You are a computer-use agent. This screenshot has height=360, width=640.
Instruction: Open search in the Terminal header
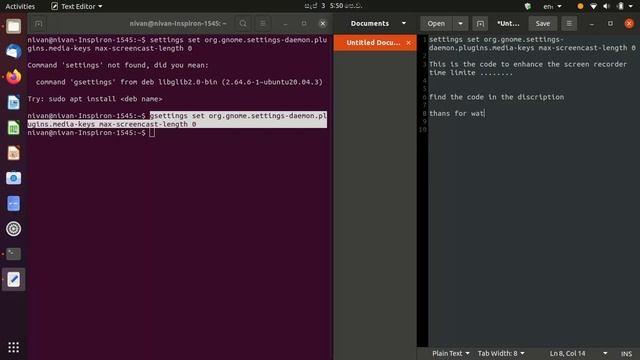[243, 24]
